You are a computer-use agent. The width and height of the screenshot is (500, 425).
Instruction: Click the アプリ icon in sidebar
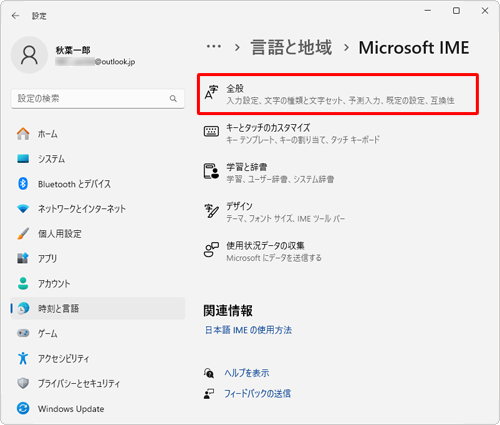[x=23, y=258]
